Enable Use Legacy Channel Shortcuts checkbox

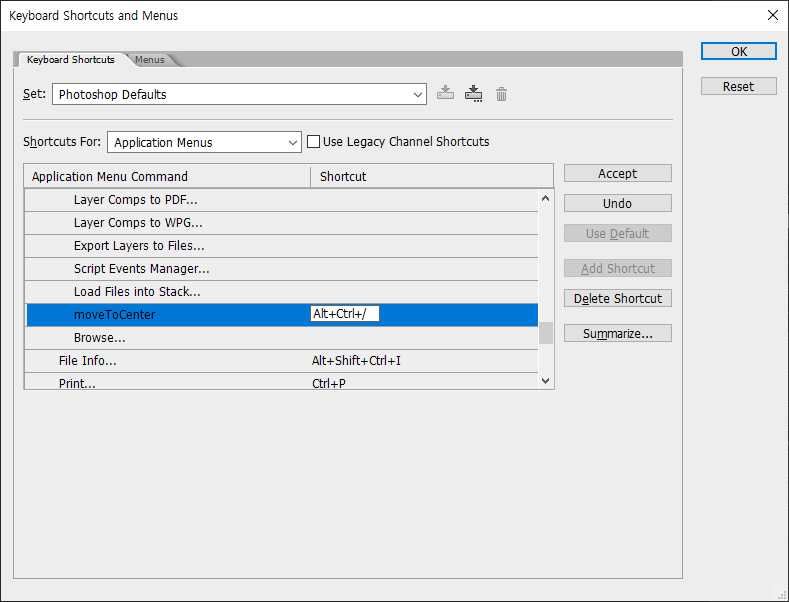click(x=313, y=141)
